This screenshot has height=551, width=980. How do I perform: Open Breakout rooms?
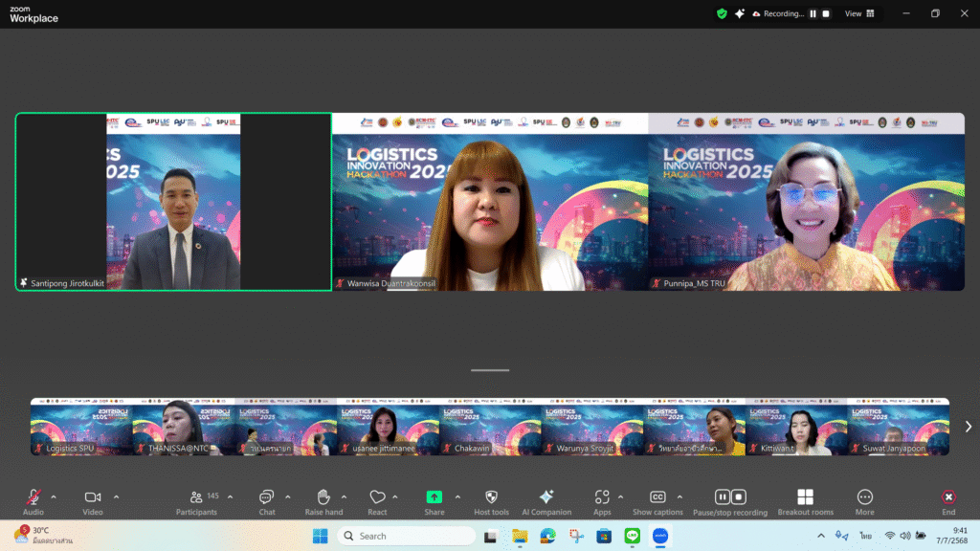pyautogui.click(x=806, y=501)
